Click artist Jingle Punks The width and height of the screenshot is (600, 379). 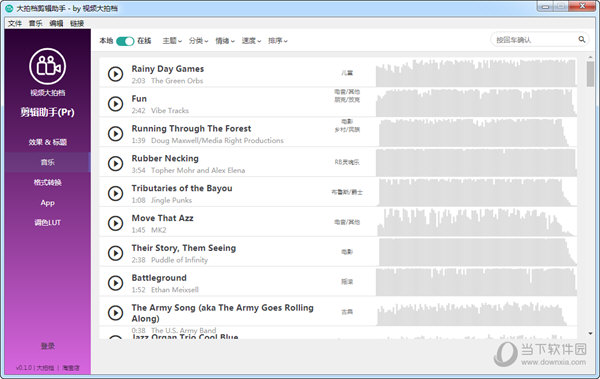171,200
